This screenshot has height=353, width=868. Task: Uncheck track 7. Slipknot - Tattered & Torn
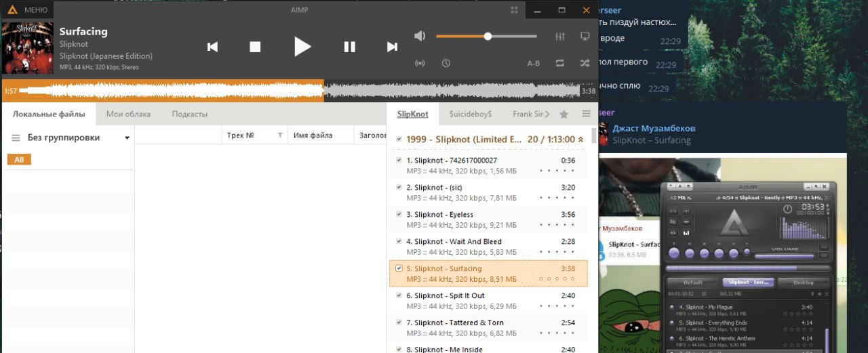coord(399,323)
